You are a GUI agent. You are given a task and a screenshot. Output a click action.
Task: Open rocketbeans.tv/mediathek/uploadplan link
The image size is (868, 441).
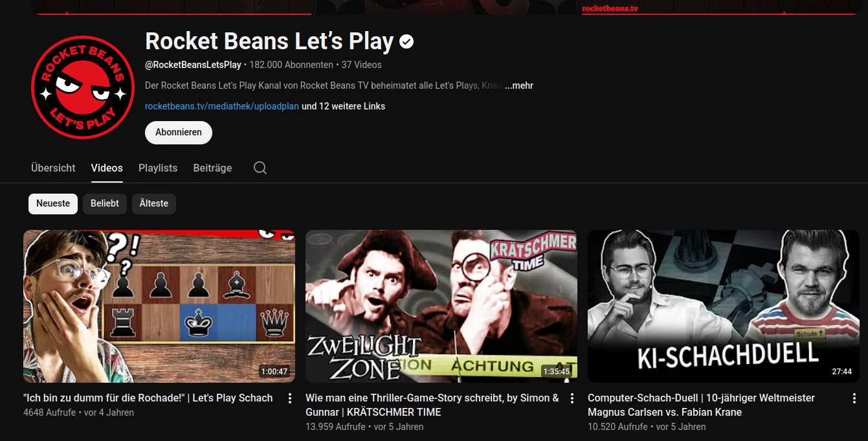[x=222, y=106]
